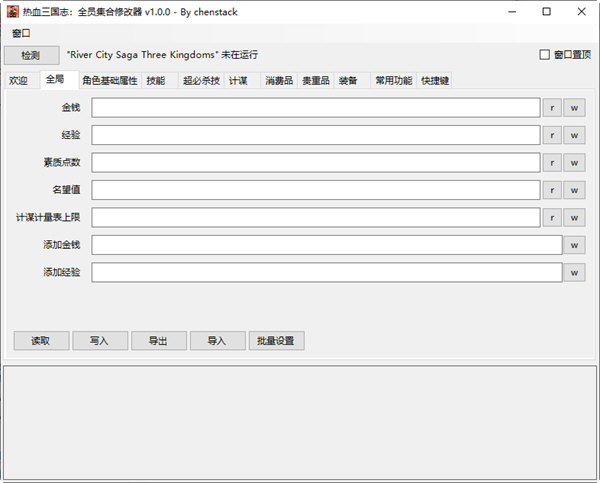Screen dimensions: 600x483
Task: Focus the 素质点数 input field
Action: (x=315, y=162)
